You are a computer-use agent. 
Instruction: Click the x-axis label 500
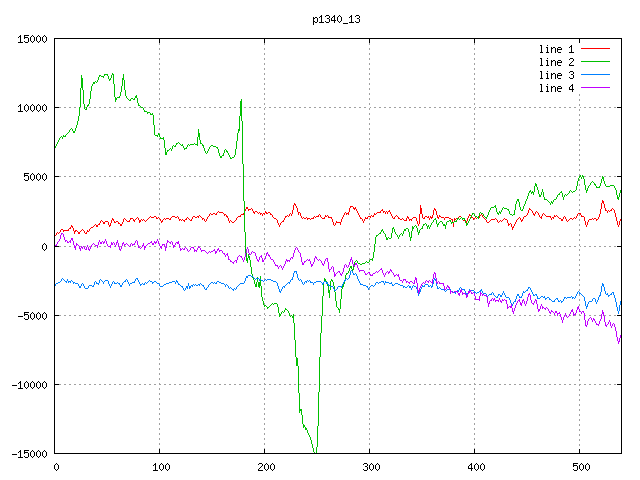(x=581, y=467)
